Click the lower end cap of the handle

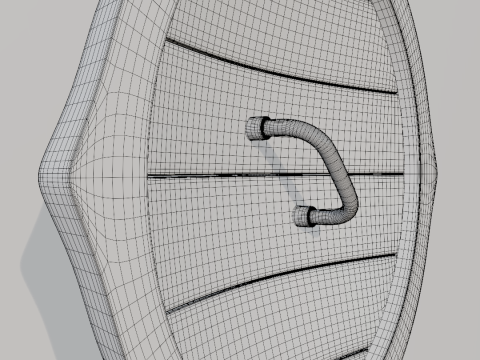[304, 216]
